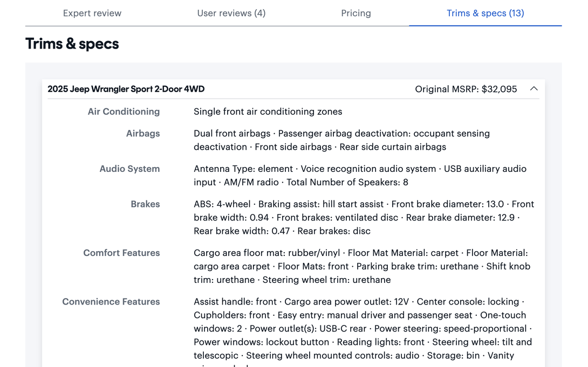
Task: Open the Expert review tab
Action: (x=92, y=13)
